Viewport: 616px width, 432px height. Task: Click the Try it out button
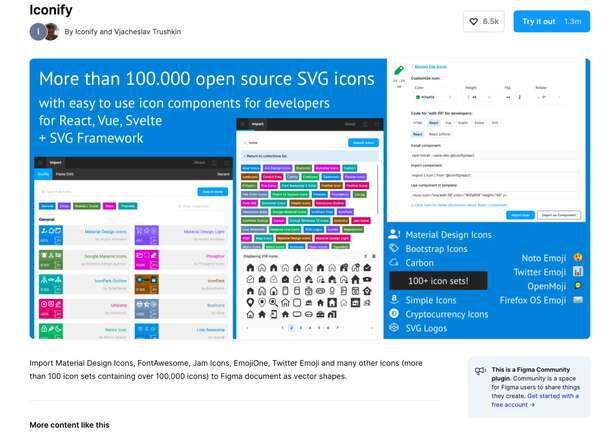point(552,22)
